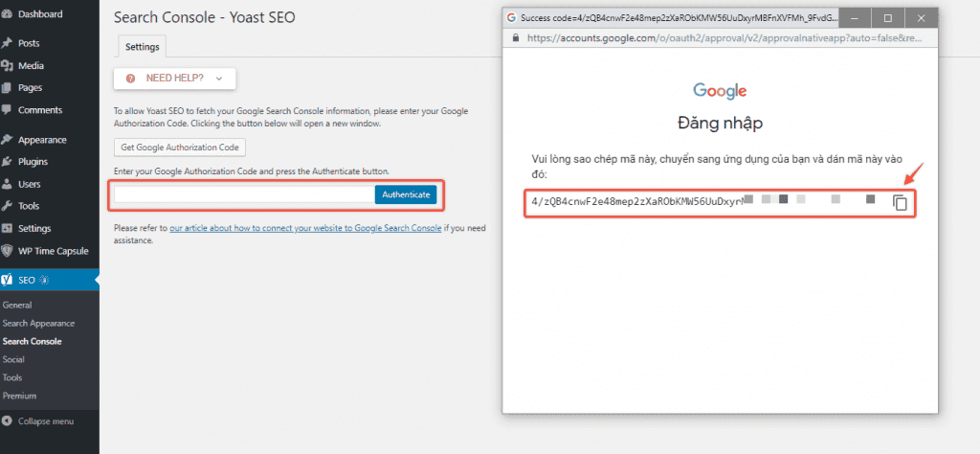The height and width of the screenshot is (454, 980).
Task: Open General under SEO submenu
Action: pyautogui.click(x=17, y=306)
